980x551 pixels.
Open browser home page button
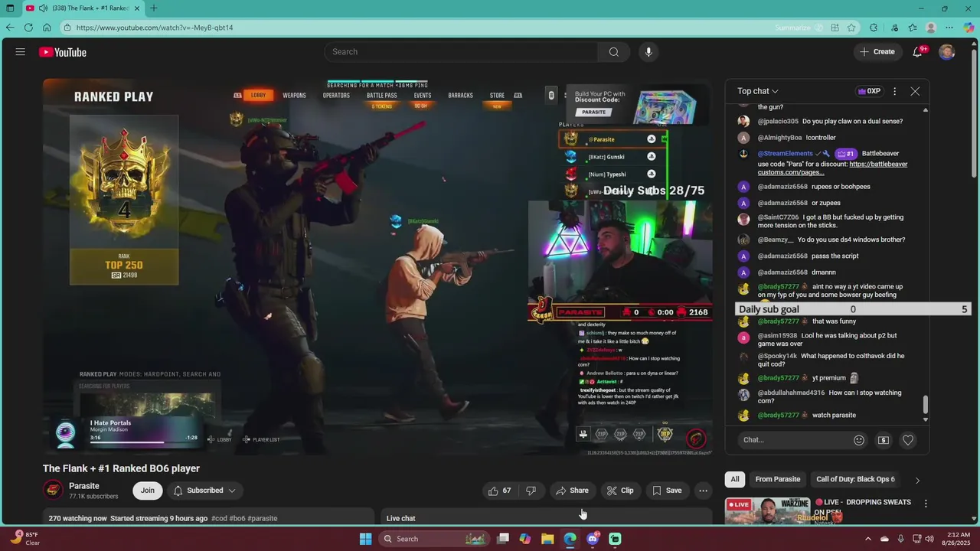pyautogui.click(x=47, y=28)
